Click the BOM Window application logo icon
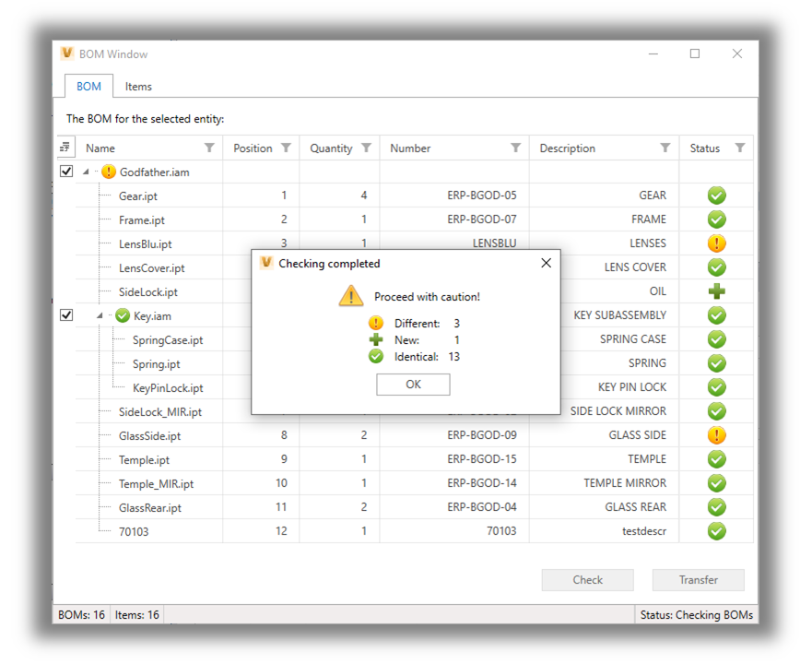The image size is (812, 664). coord(66,53)
